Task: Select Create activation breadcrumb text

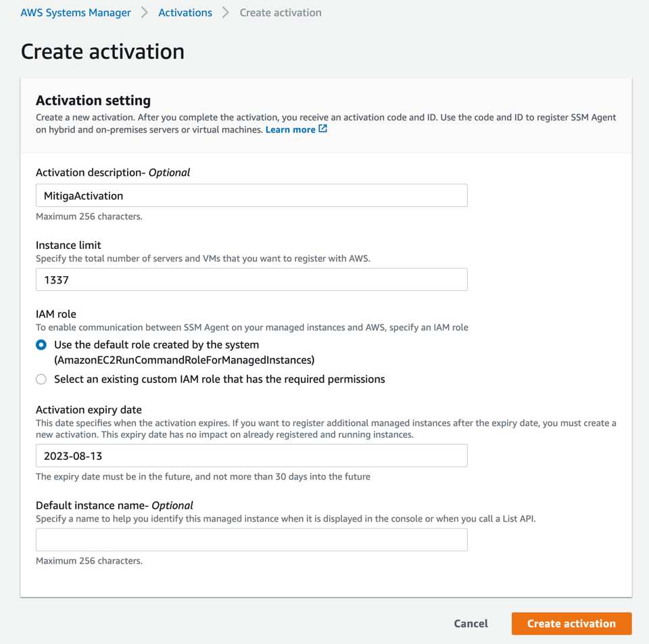Action: (281, 13)
